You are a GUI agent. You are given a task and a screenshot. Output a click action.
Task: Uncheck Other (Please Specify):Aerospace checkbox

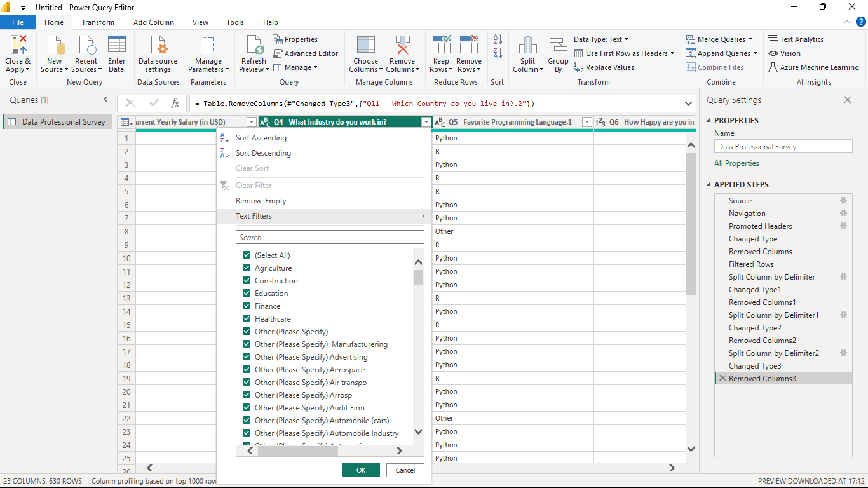(x=247, y=370)
